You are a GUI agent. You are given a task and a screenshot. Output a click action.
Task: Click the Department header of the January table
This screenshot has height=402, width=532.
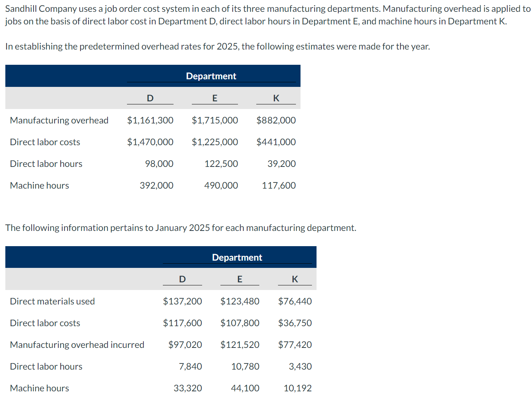pos(237,257)
